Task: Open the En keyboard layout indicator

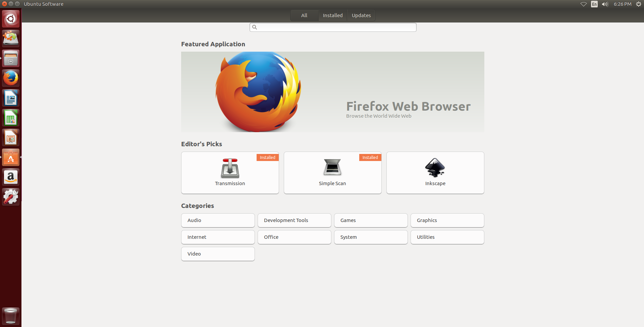Action: [594, 4]
